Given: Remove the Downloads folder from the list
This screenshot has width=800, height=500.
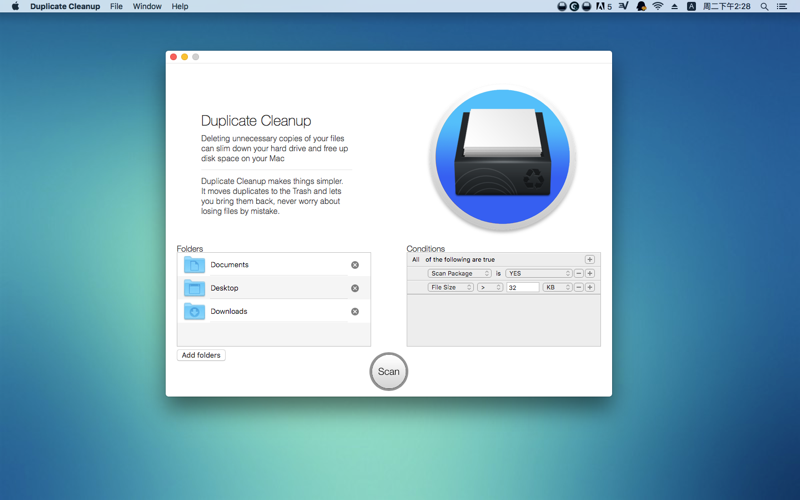Looking at the screenshot, I should coord(355,312).
